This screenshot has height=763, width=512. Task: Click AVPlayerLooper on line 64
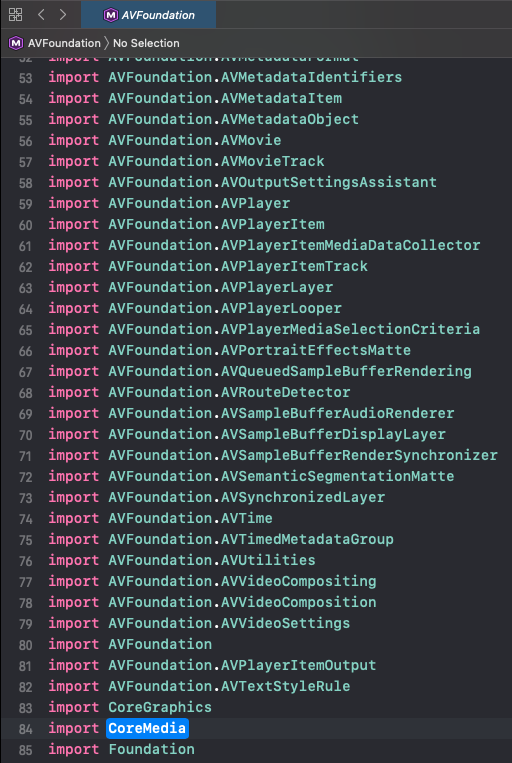pos(281,308)
